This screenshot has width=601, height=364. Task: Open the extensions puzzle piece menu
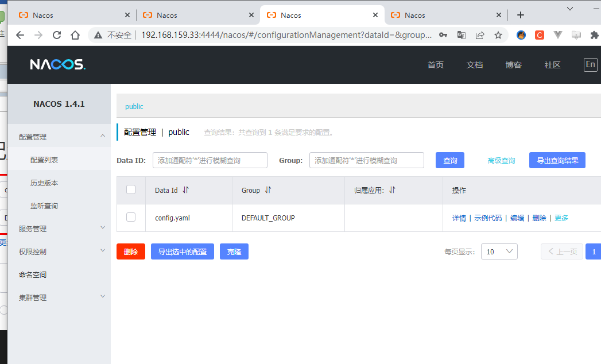tap(595, 35)
